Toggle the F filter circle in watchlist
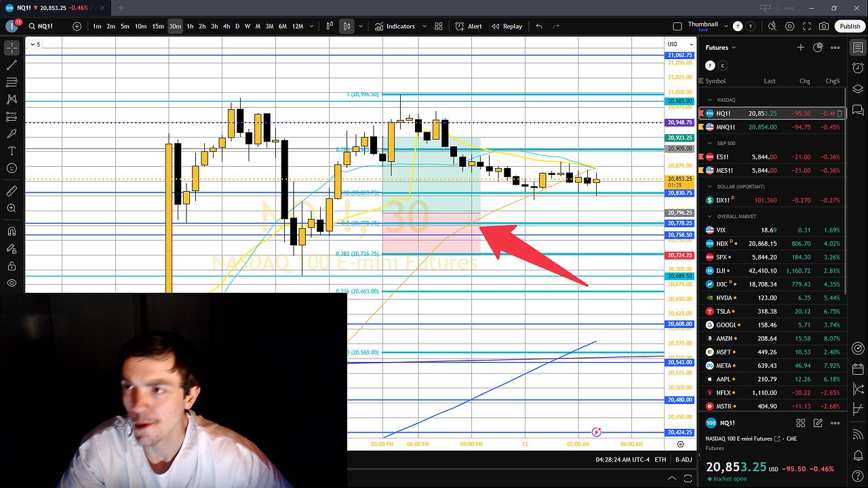868x488 pixels. tap(710, 66)
